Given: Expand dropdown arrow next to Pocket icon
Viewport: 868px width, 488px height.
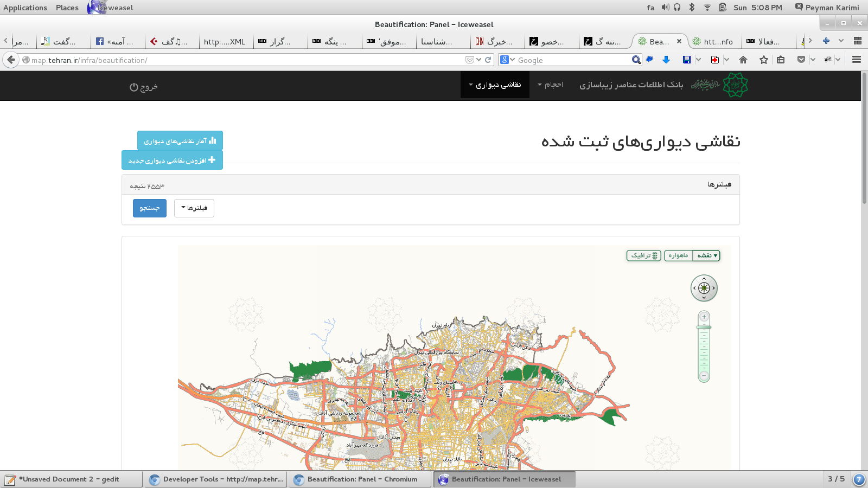Looking at the screenshot, I should (813, 60).
